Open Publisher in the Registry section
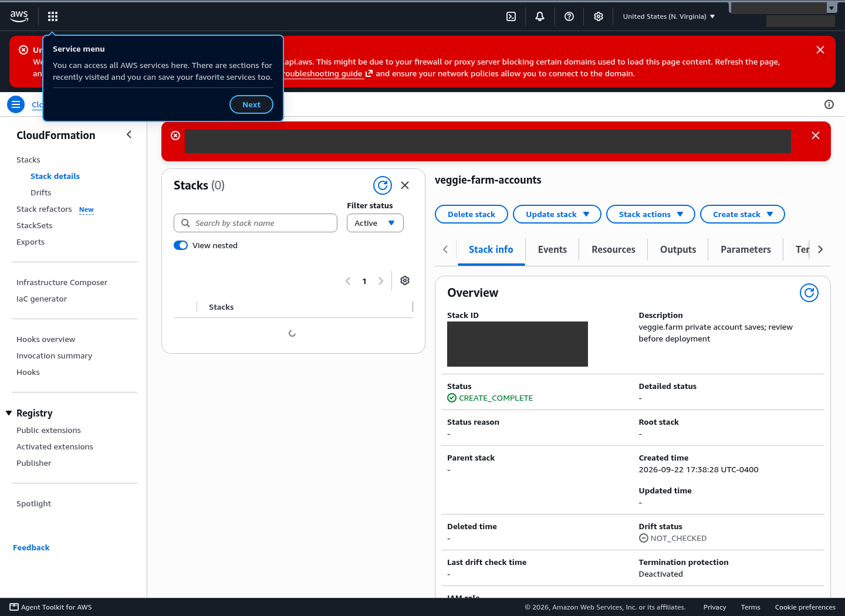The image size is (845, 616). [33, 463]
